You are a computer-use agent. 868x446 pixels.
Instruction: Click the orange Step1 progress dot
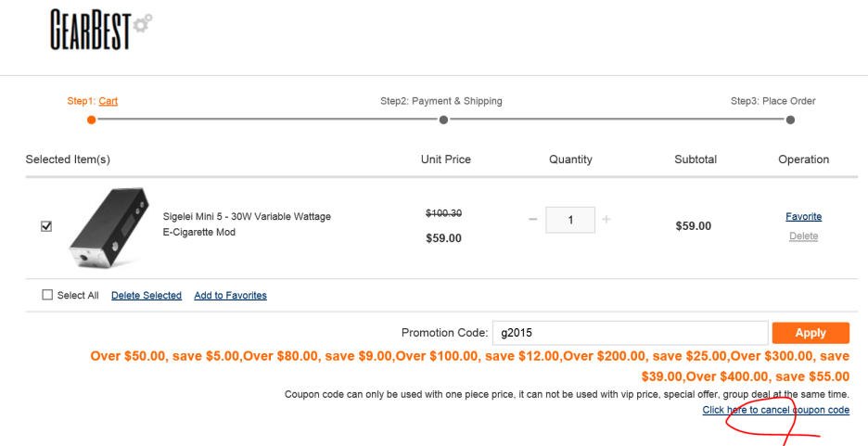(x=91, y=120)
